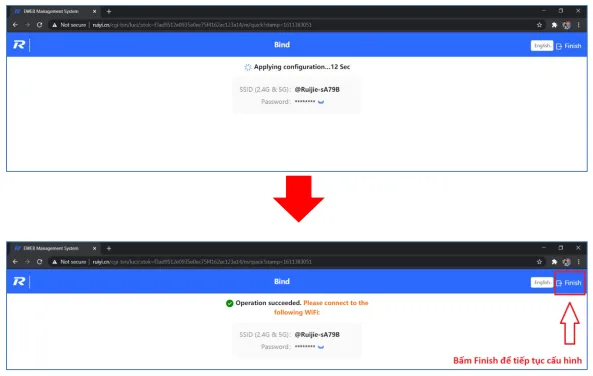Show password eye icon in applying configuration panel

(321, 102)
